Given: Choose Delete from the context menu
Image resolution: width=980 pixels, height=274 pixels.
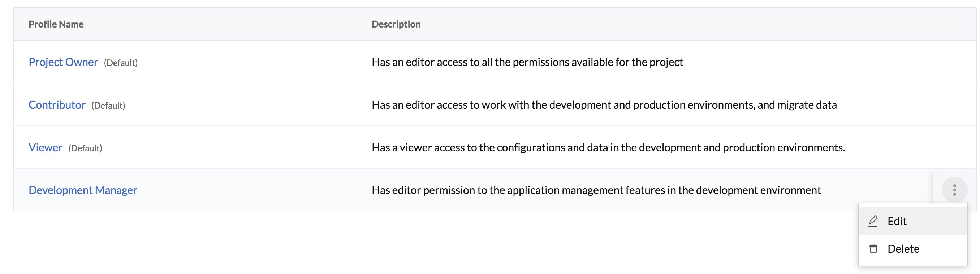Looking at the screenshot, I should 903,248.
